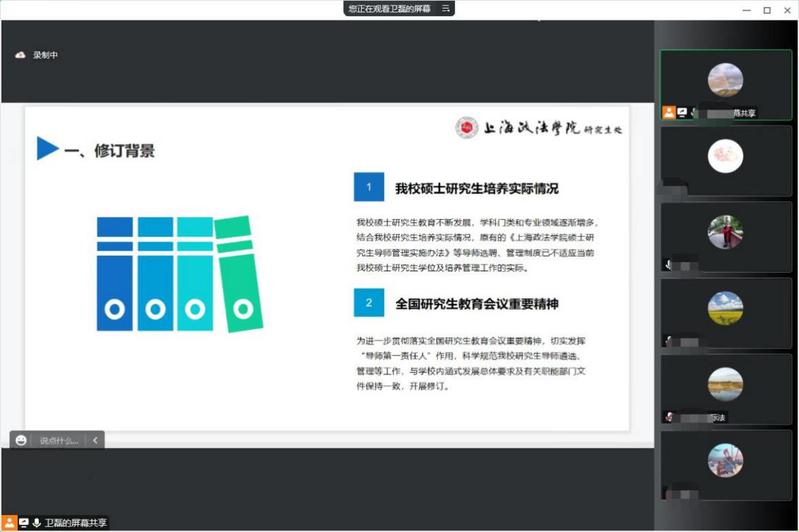Select the first participant video thumbnail
The height and width of the screenshot is (532, 799).
pyautogui.click(x=725, y=84)
